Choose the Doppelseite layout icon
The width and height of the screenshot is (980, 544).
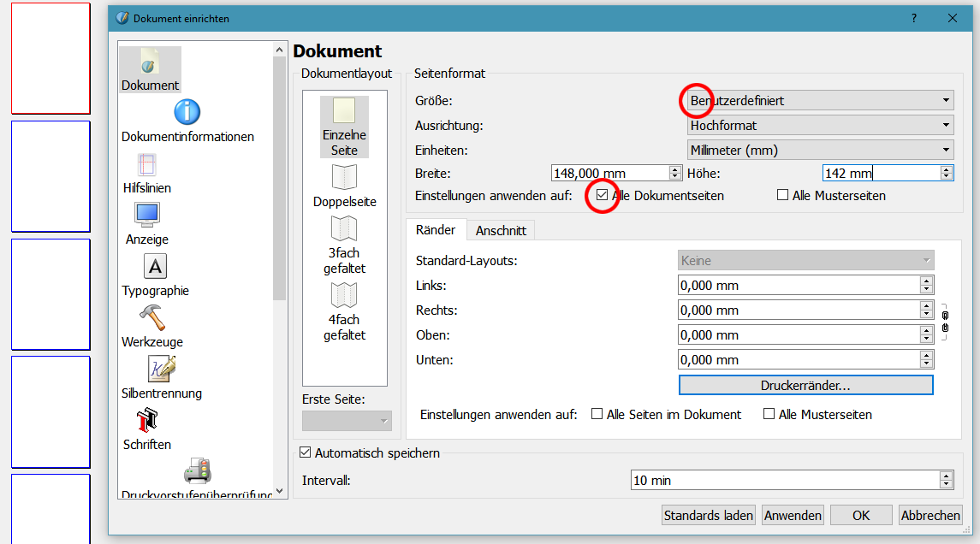[344, 178]
